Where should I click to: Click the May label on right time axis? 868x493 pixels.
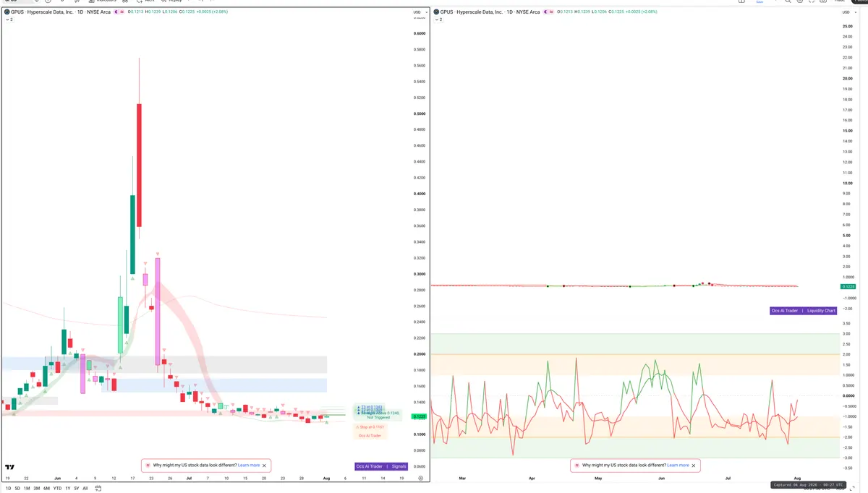598,479
